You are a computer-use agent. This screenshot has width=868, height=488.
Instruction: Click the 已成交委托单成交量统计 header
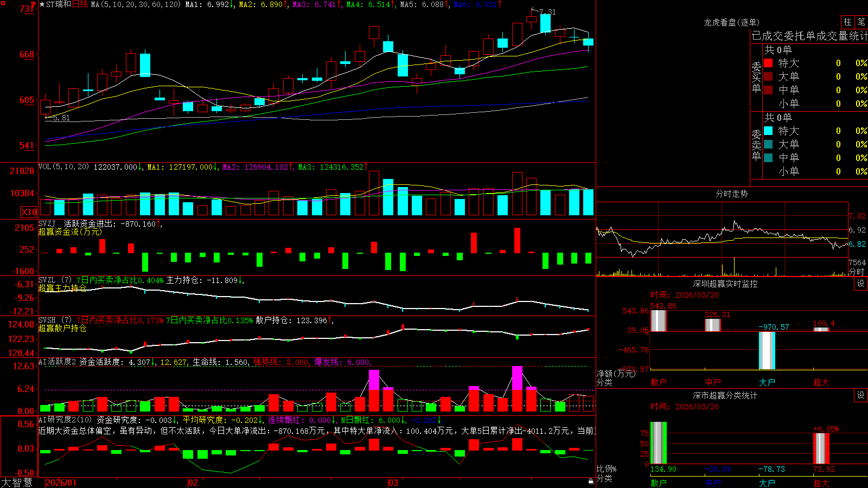coord(810,36)
